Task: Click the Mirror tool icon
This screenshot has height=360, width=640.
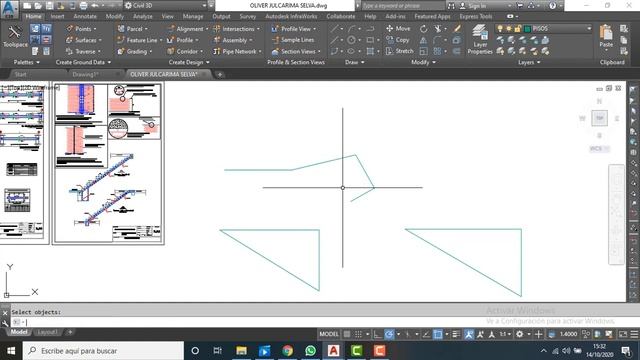Action: (424, 40)
